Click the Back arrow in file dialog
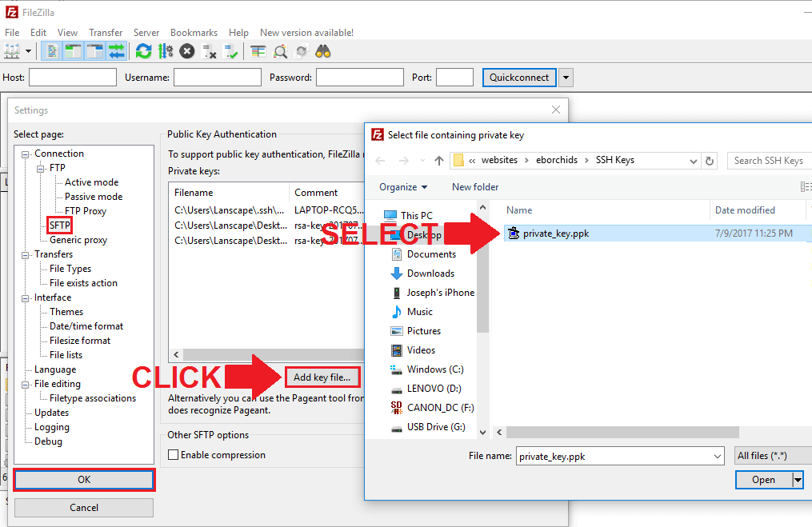The image size is (812, 527). (x=380, y=161)
